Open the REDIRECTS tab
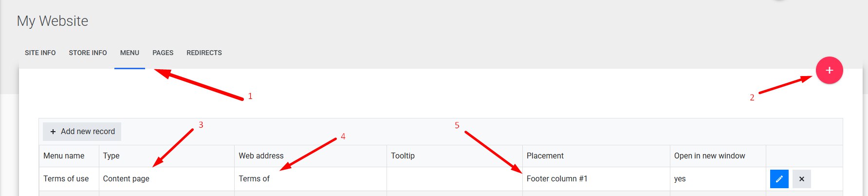This screenshot has width=868, height=196. pyautogui.click(x=204, y=53)
